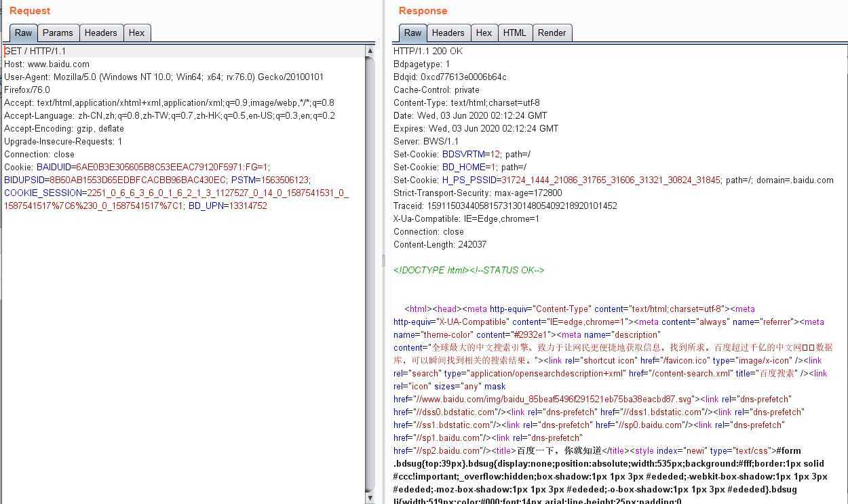Click the Accept text/html request header
This screenshot has height=504, width=848.
(x=170, y=102)
